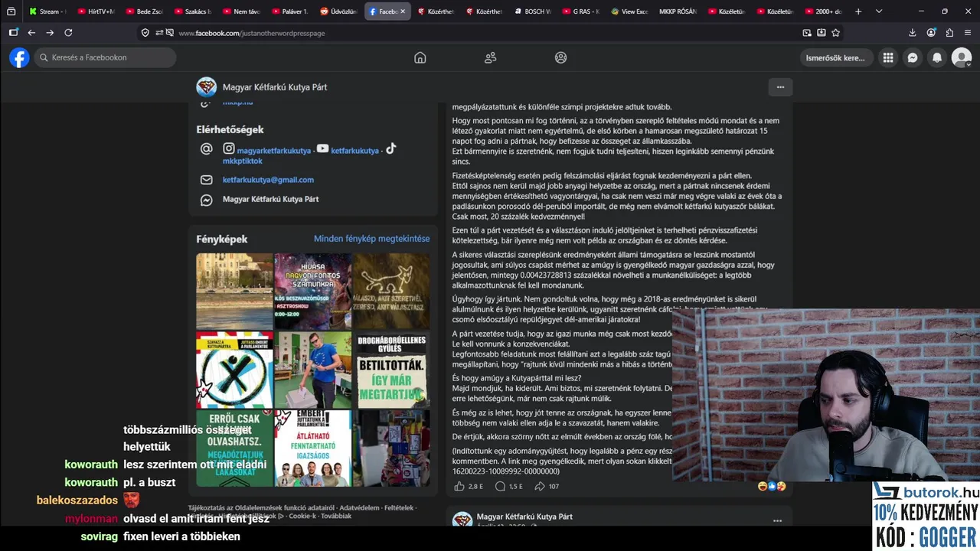Screen dimensions: 980x551
Task: Switch to the Pálaver YouTube tab
Action: point(289,11)
